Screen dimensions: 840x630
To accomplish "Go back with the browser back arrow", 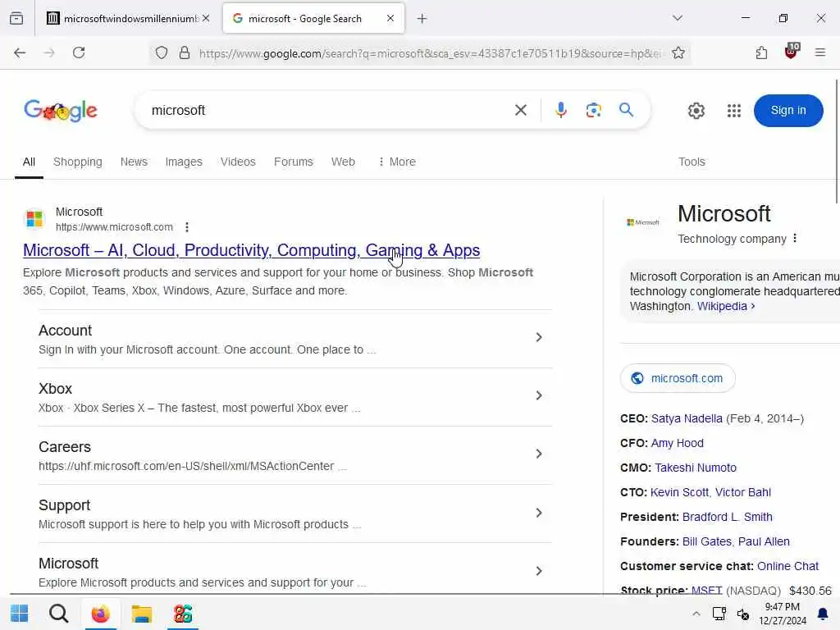I will click(x=20, y=52).
